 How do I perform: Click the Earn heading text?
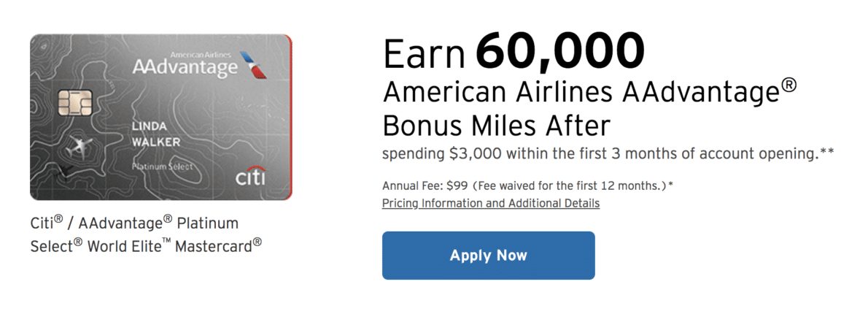tap(425, 53)
